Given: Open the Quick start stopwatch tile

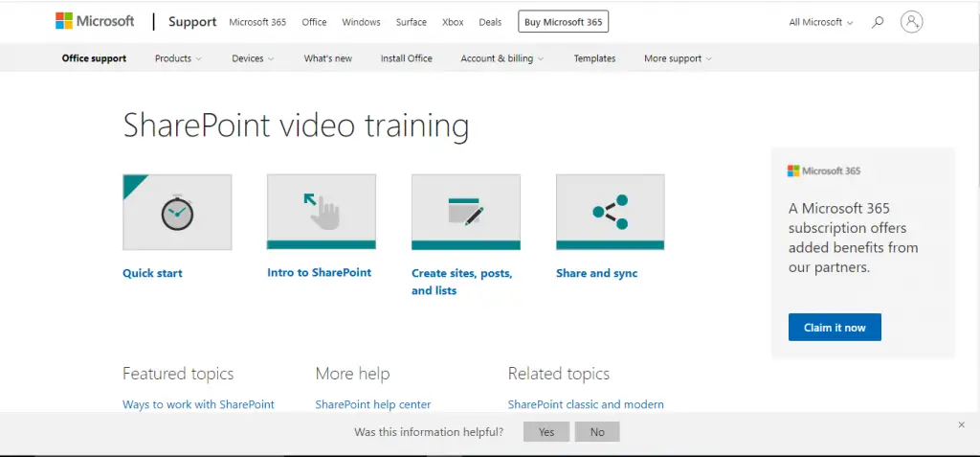Looking at the screenshot, I should coord(177,212).
